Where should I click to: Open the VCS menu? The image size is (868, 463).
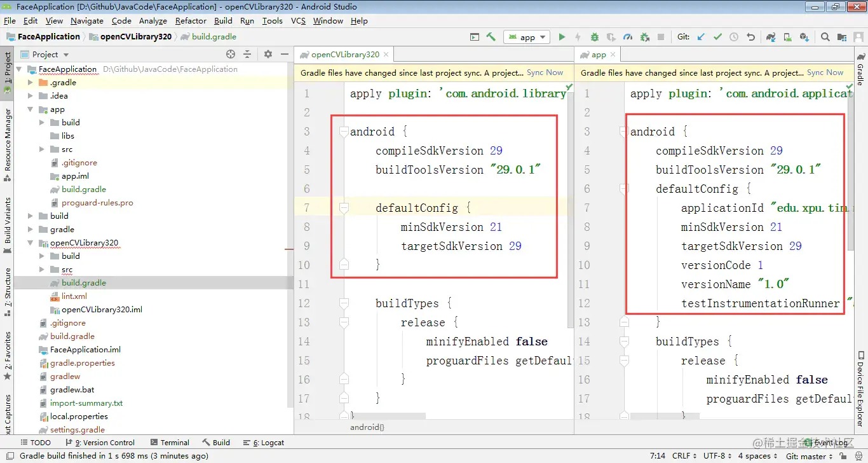[x=298, y=20]
